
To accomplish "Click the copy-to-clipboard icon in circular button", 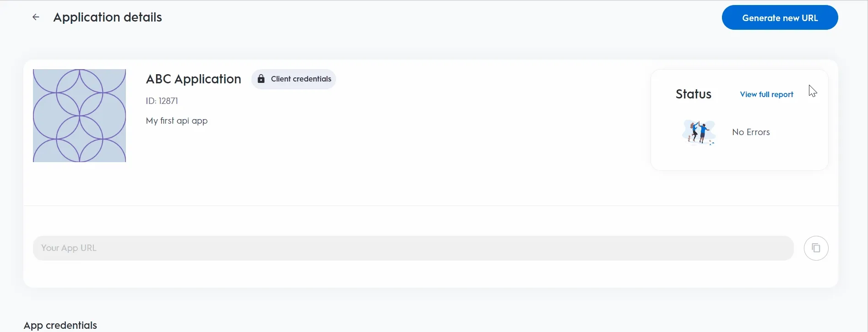I will click(816, 248).
